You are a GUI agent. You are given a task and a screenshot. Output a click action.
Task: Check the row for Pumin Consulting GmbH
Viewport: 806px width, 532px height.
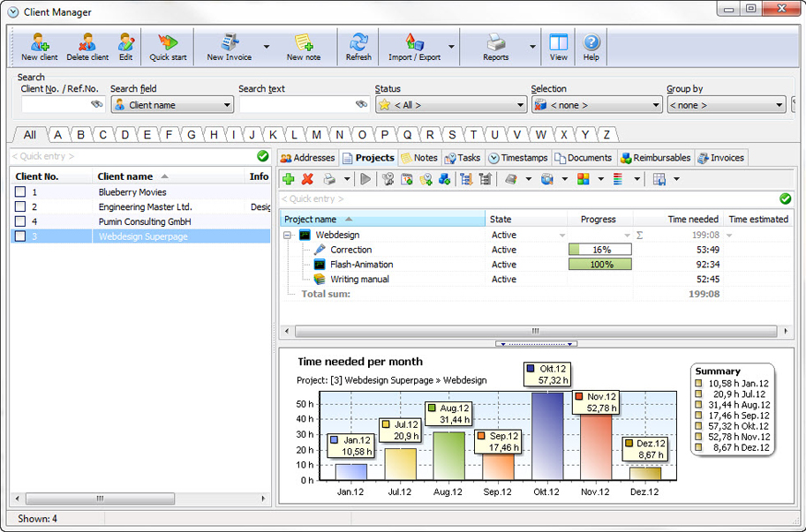(x=22, y=221)
